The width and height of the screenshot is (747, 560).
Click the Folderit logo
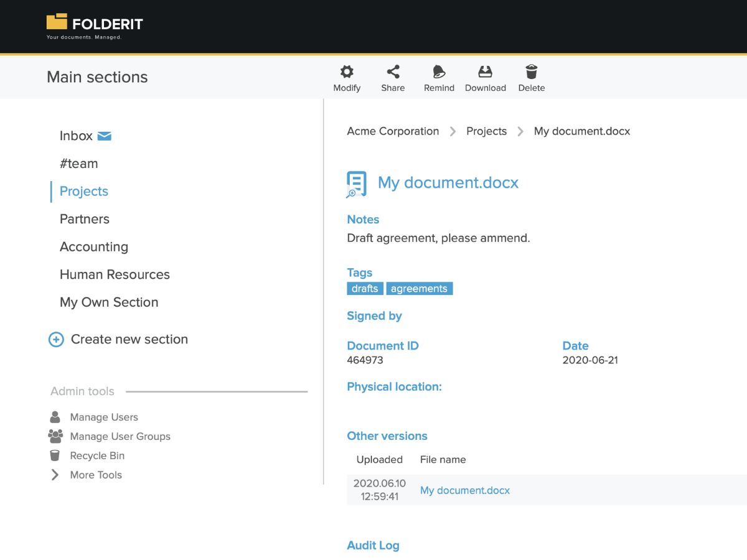[95, 26]
